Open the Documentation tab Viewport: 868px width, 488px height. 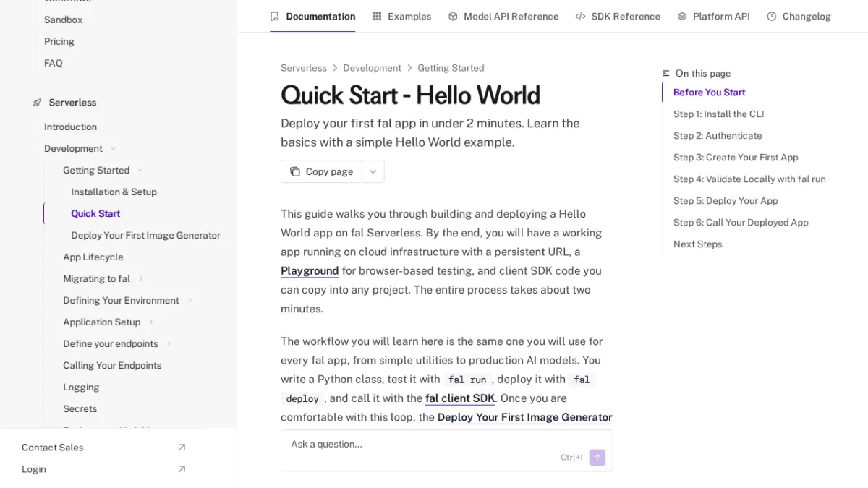pos(312,16)
